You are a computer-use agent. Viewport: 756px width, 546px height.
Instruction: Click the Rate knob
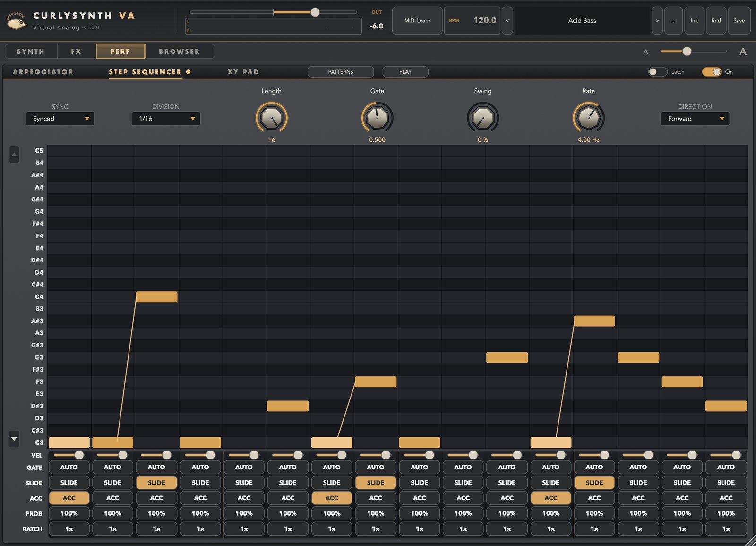point(589,117)
